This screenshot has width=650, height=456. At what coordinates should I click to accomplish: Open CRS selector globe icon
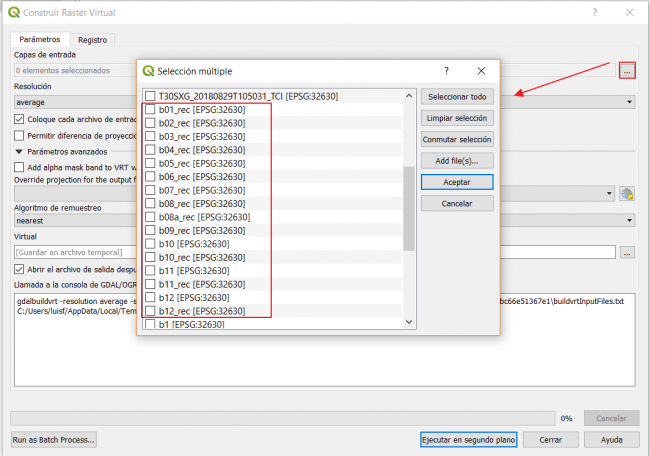pos(627,193)
